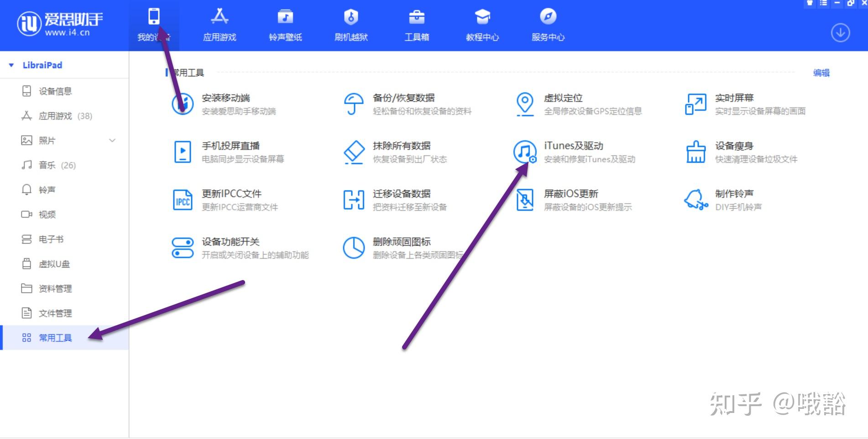Open the 应用游戏 tab

pyautogui.click(x=220, y=25)
